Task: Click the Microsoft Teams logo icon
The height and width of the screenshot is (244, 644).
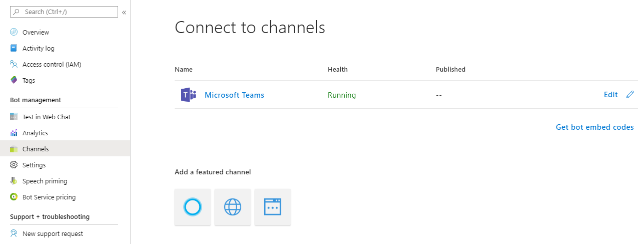Action: click(188, 95)
